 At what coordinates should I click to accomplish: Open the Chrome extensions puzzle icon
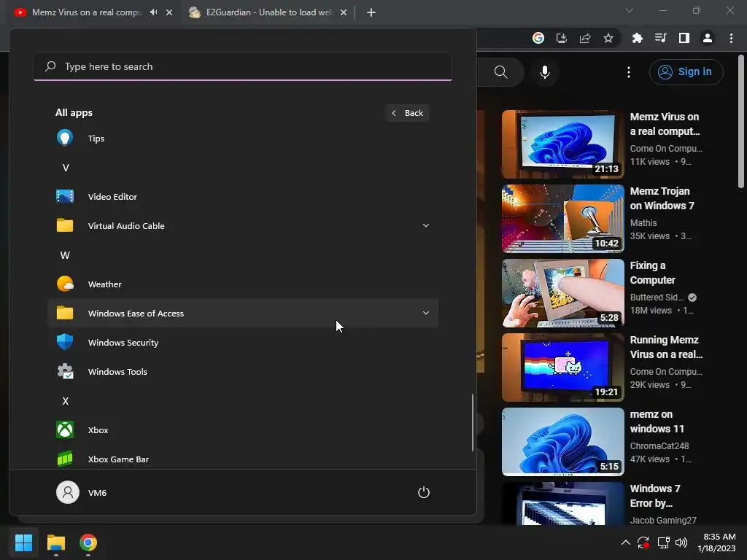pyautogui.click(x=637, y=38)
